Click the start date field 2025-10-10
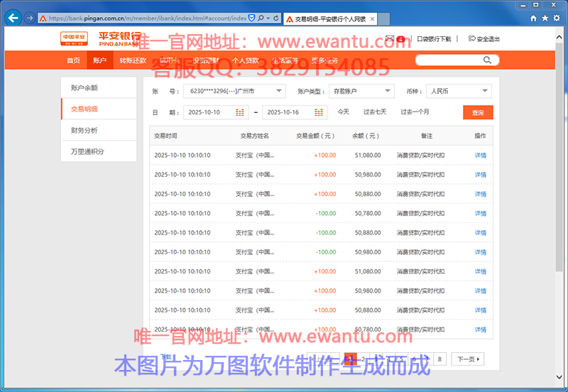This screenshot has width=568, height=392. 216,112
